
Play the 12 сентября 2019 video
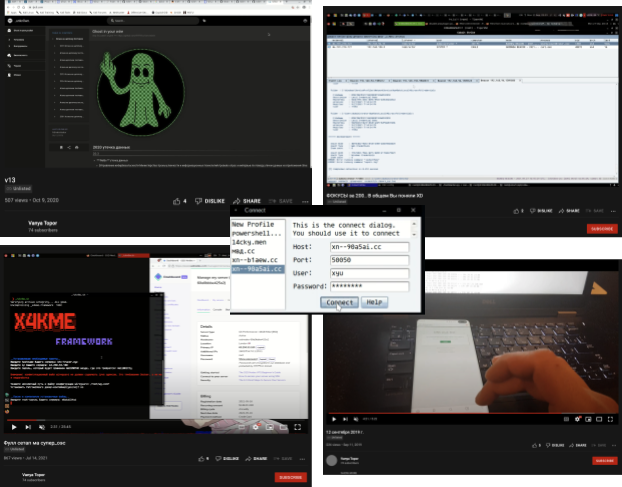pos(334,419)
